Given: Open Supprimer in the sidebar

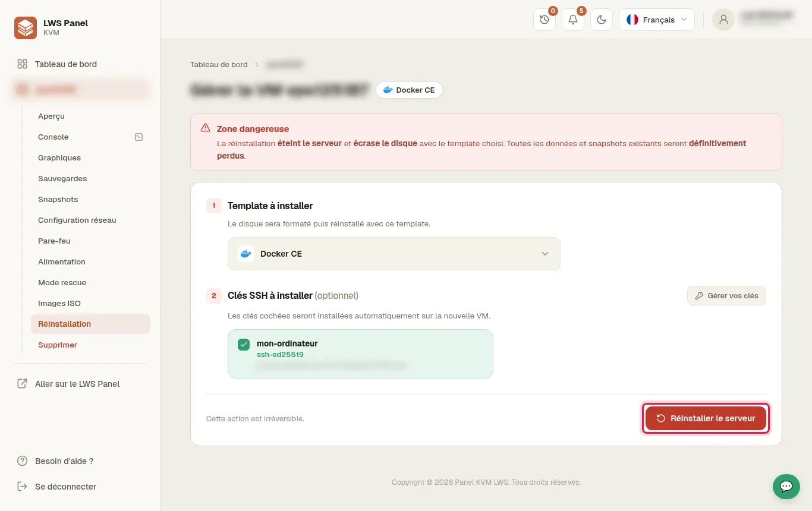Looking at the screenshot, I should 58,345.
